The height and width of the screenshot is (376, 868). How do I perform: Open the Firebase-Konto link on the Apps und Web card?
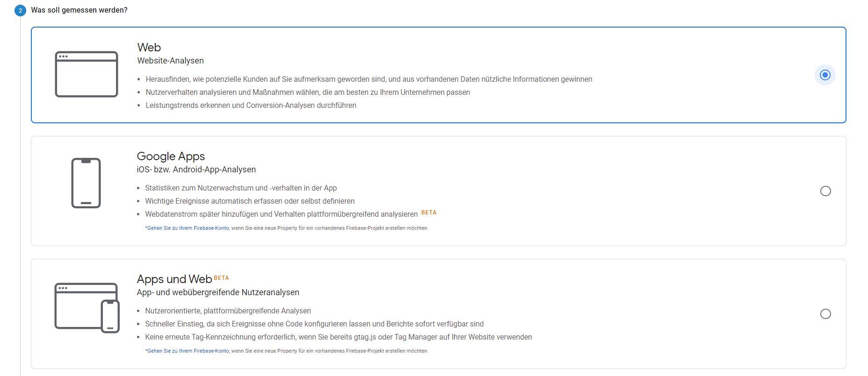point(187,350)
